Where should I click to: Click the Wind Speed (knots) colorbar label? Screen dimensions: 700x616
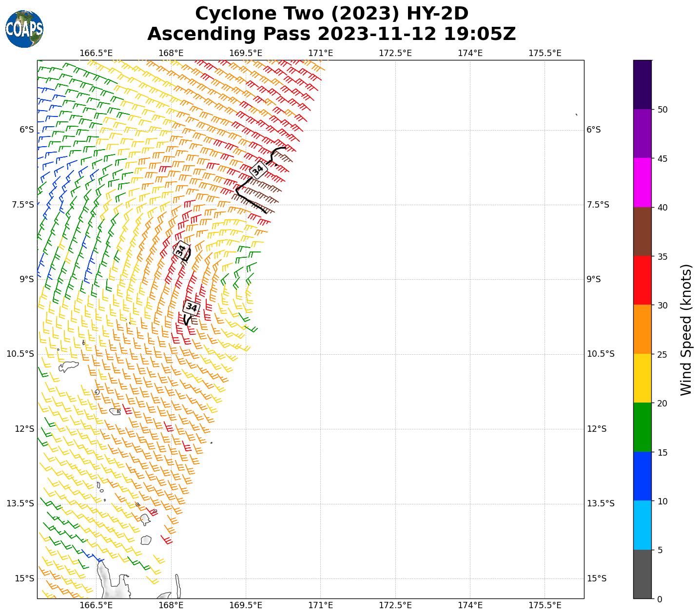pos(686,330)
